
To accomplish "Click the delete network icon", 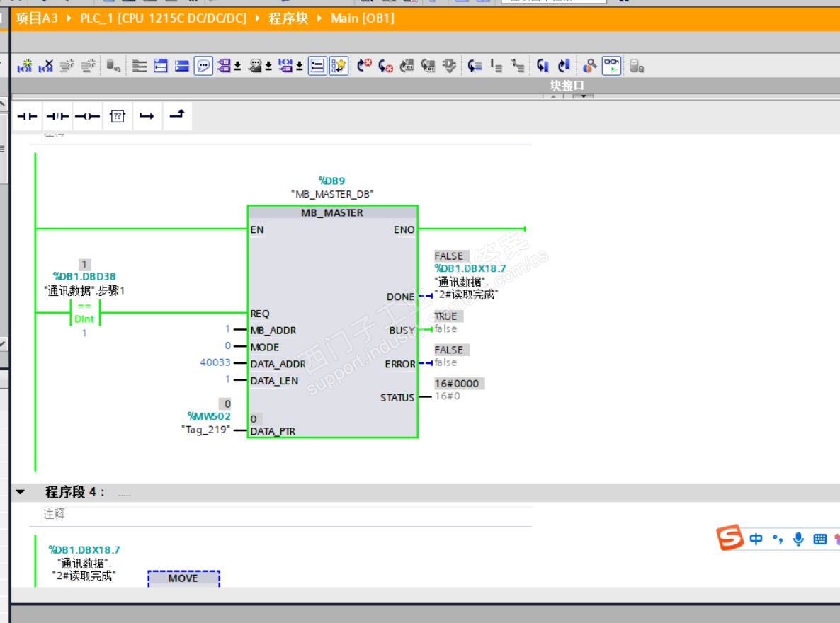I will click(x=46, y=66).
